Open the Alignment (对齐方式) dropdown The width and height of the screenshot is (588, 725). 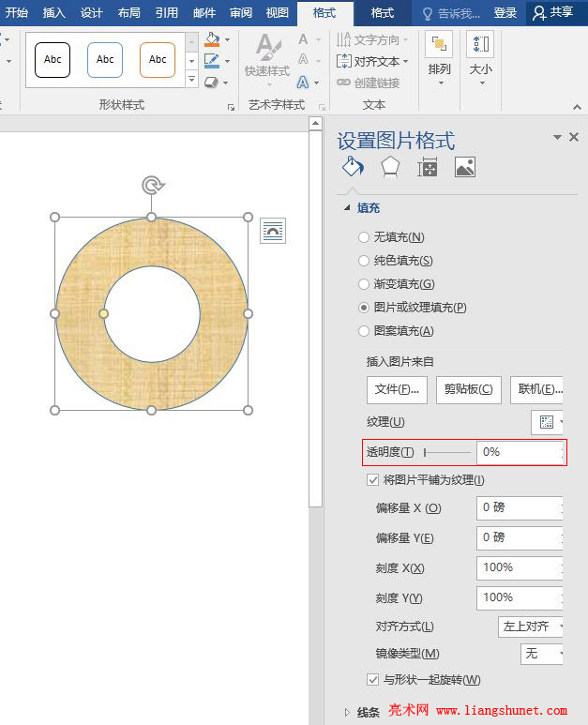click(x=530, y=627)
